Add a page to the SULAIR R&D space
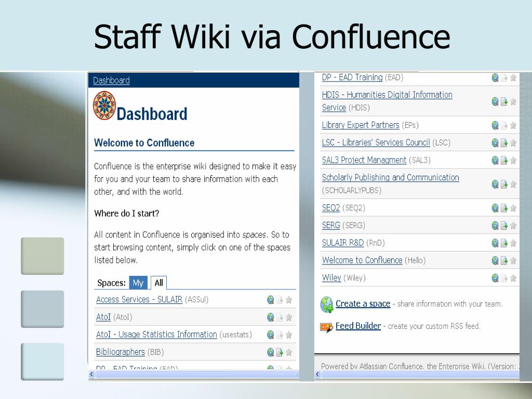 tap(504, 243)
